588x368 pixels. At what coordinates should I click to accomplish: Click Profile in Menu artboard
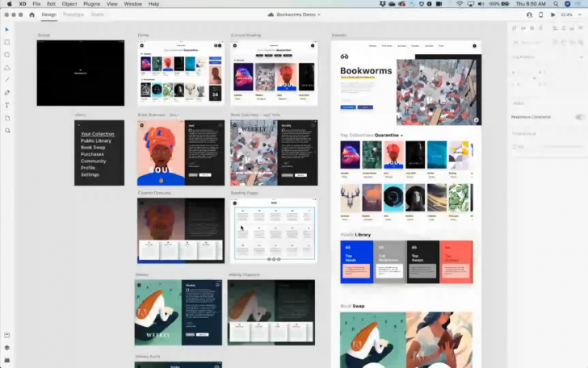[88, 168]
